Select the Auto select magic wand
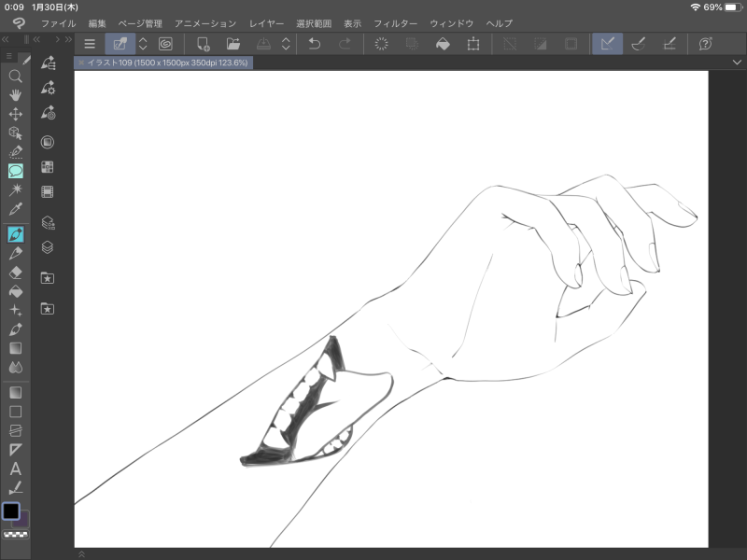Image resolution: width=747 pixels, height=560 pixels. click(15, 190)
